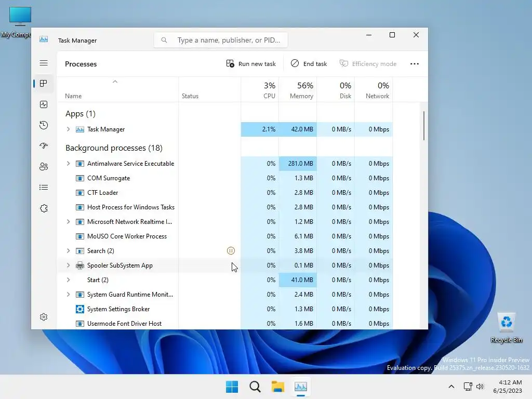The width and height of the screenshot is (532, 399).
Task: Click Run new task button
Action: (x=251, y=64)
